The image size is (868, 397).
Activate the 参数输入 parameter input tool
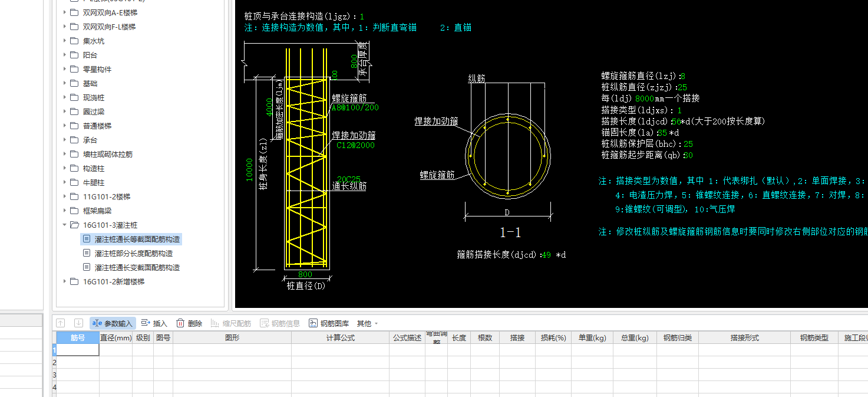(x=113, y=323)
